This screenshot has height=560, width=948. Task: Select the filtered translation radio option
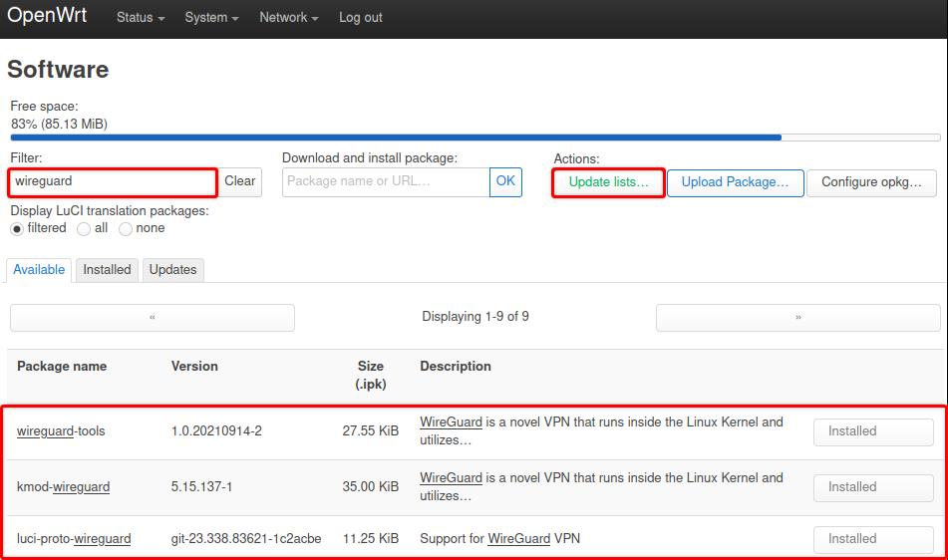pos(17,229)
